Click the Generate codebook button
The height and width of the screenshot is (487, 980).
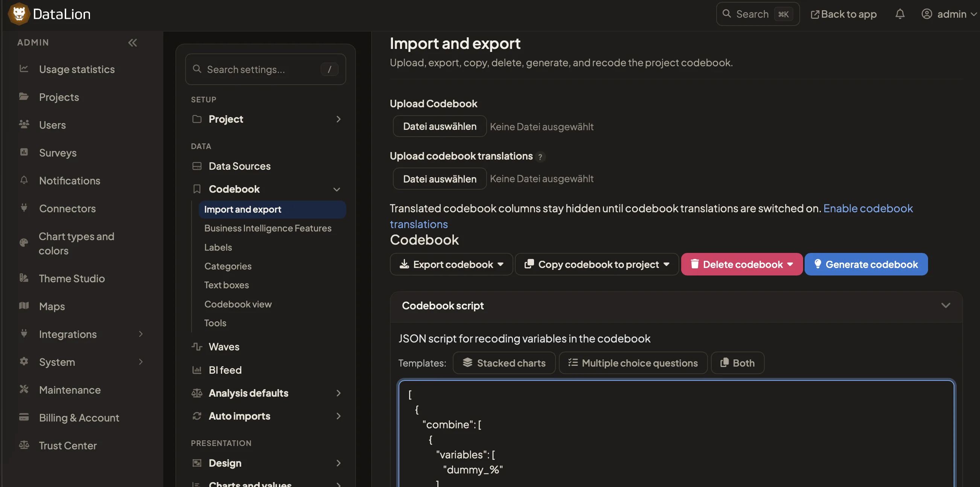click(866, 264)
